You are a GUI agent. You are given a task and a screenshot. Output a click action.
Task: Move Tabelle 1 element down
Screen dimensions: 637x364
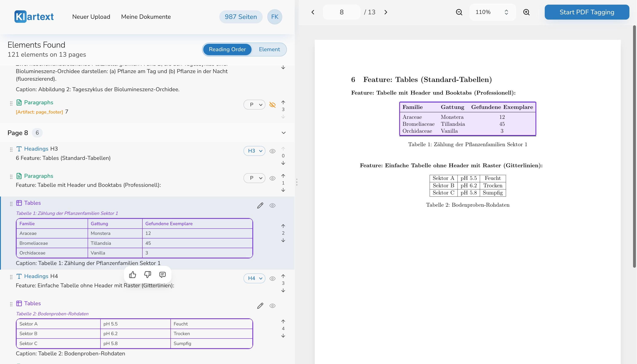(x=283, y=240)
